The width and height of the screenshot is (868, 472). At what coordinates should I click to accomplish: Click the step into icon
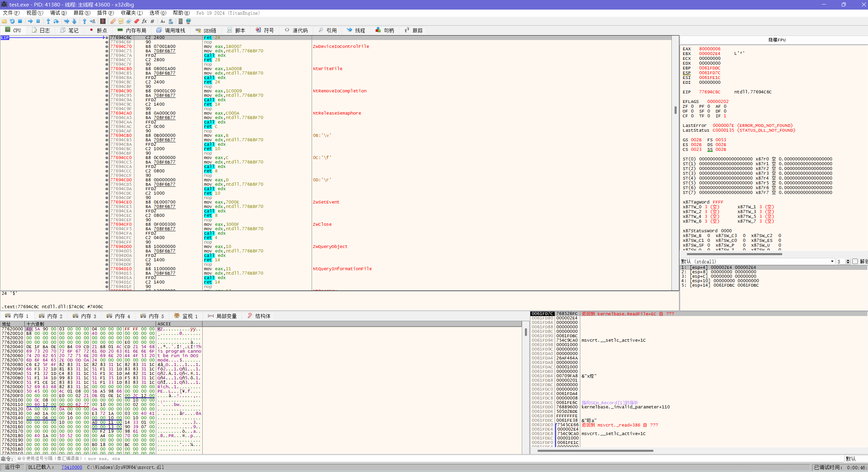tap(48, 21)
